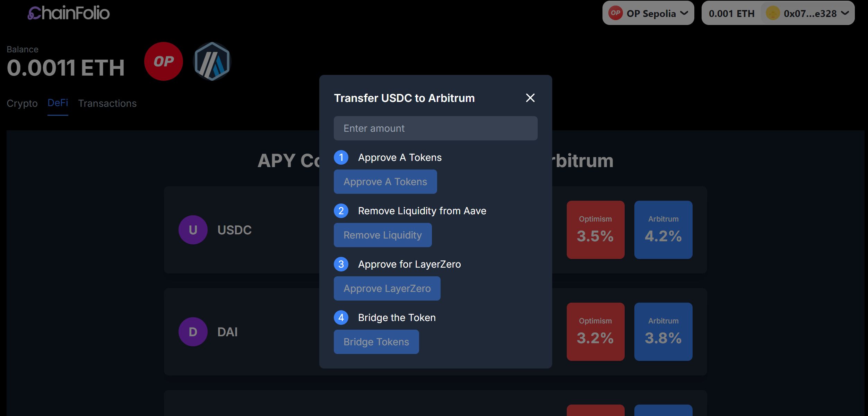Image resolution: width=868 pixels, height=416 pixels.
Task: Click the OP Optimism network icon
Action: click(x=164, y=61)
